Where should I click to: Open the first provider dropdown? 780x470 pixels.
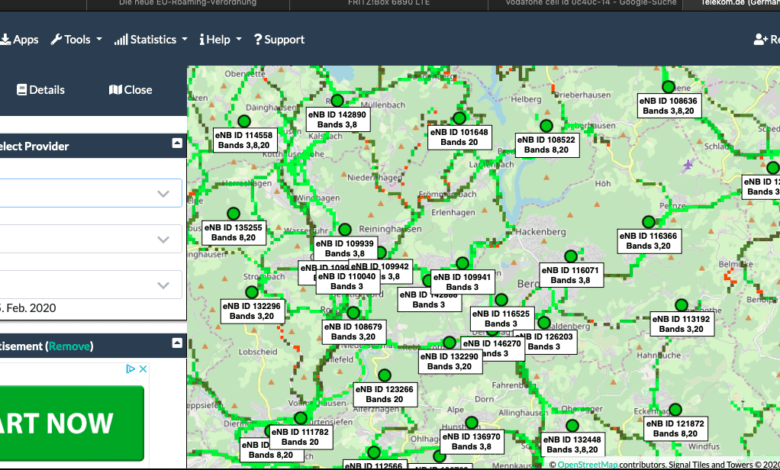(x=90, y=193)
